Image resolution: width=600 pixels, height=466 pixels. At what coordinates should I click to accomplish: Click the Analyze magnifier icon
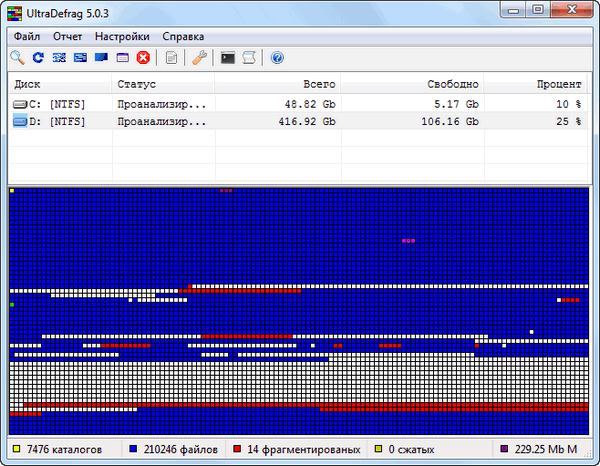[18, 58]
